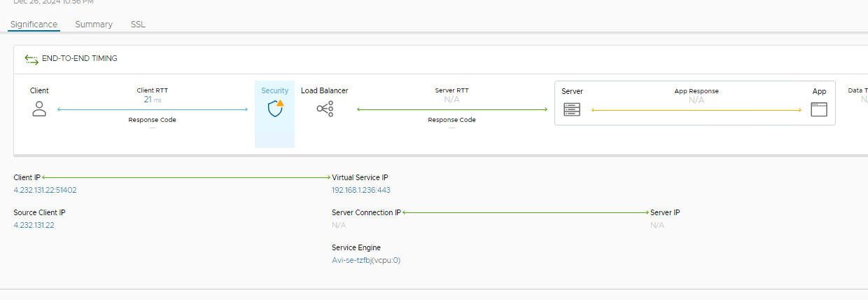Select the Client person icon

[x=39, y=109]
